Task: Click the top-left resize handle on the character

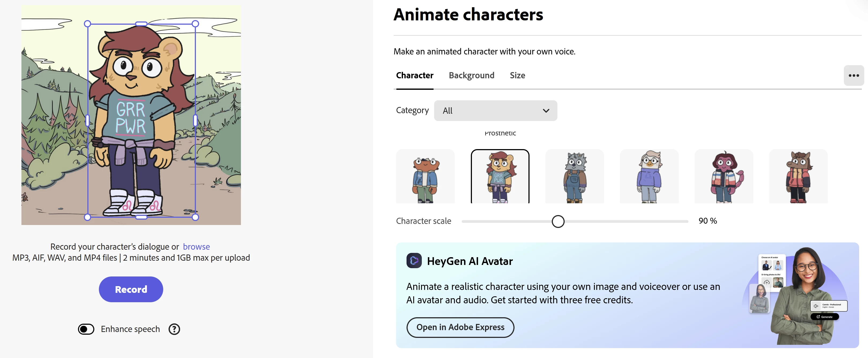Action: click(x=88, y=24)
